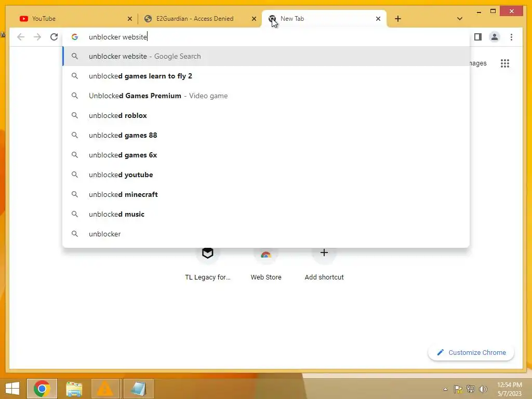
Task: Select 'unblocked youtube' suggestion
Action: [267, 175]
